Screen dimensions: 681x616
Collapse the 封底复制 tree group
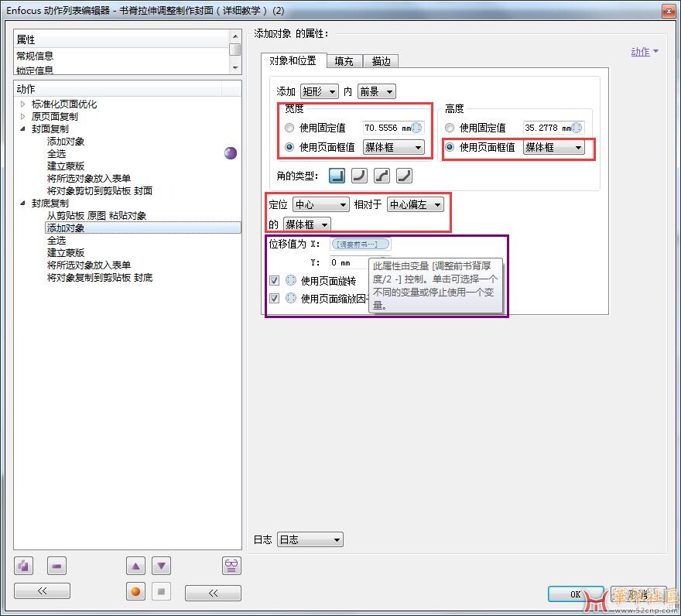click(23, 203)
